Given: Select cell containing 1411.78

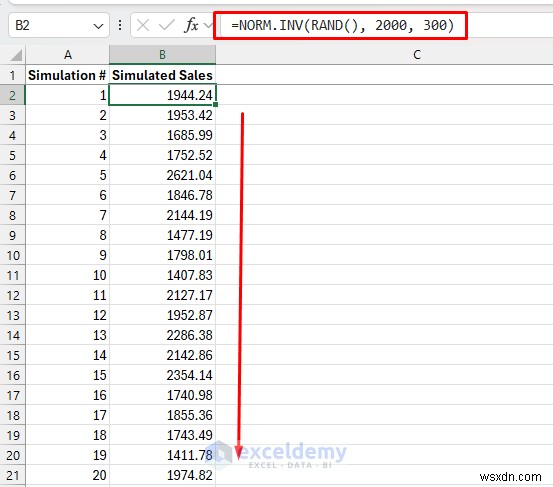Looking at the screenshot, I should [162, 455].
